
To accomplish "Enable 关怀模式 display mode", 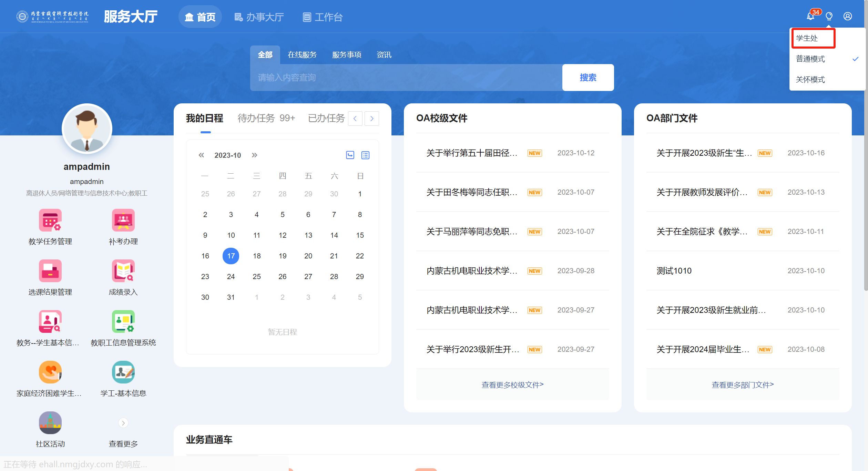I will click(x=810, y=80).
